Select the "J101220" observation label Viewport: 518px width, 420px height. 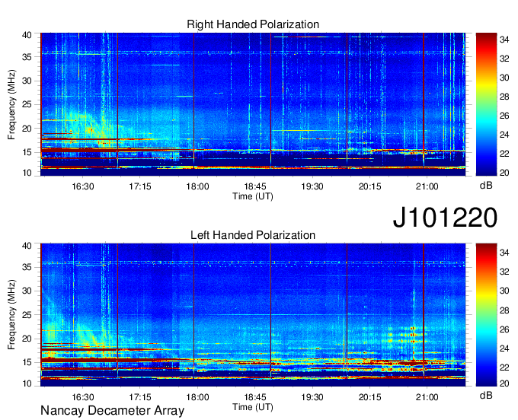[445, 218]
